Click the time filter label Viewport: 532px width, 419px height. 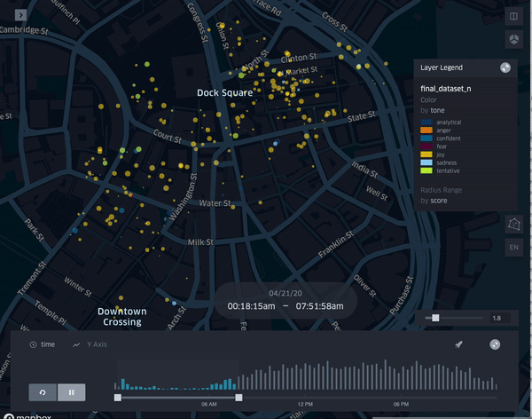coord(48,344)
